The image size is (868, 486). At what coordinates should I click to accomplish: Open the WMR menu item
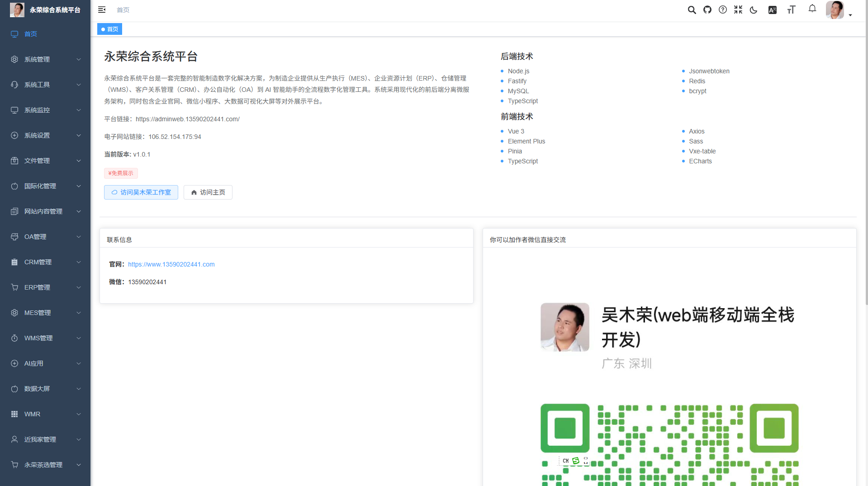(x=45, y=414)
